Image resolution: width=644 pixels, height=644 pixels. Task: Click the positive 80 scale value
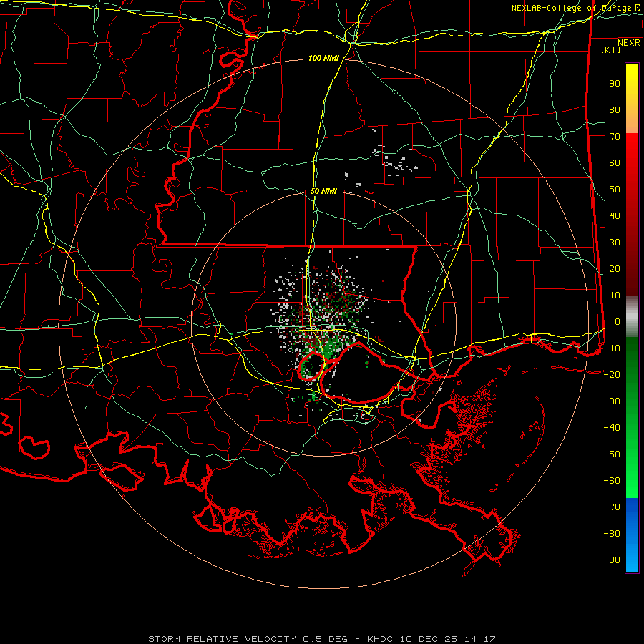(615, 109)
